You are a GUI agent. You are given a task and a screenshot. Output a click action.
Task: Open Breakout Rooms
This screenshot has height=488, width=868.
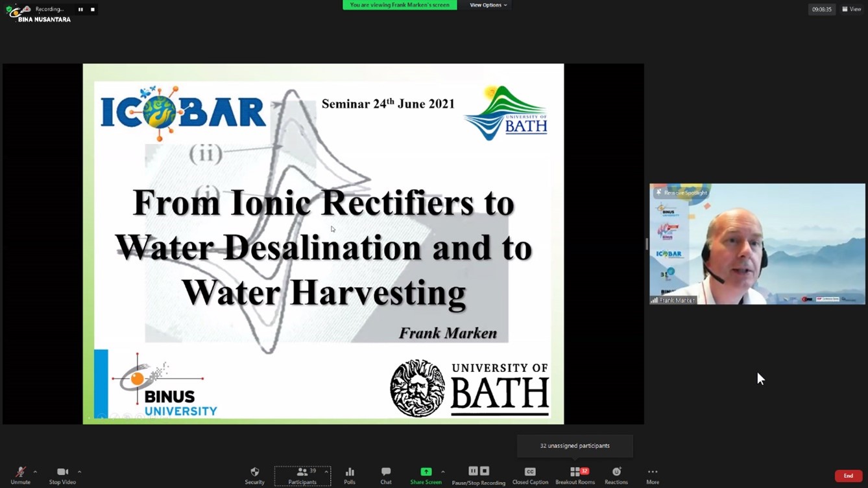575,476
